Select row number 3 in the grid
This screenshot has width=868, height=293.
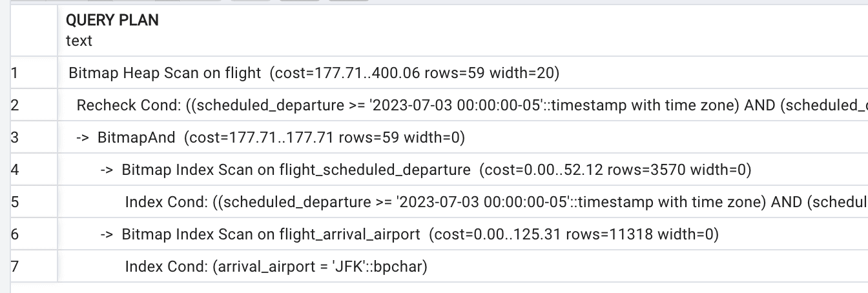15,137
